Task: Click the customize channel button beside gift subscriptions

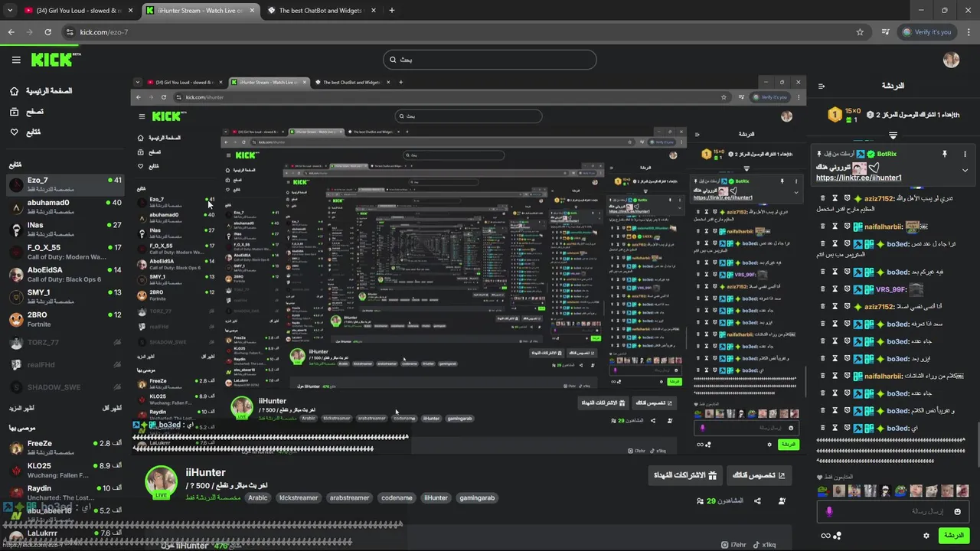Action: [x=759, y=475]
